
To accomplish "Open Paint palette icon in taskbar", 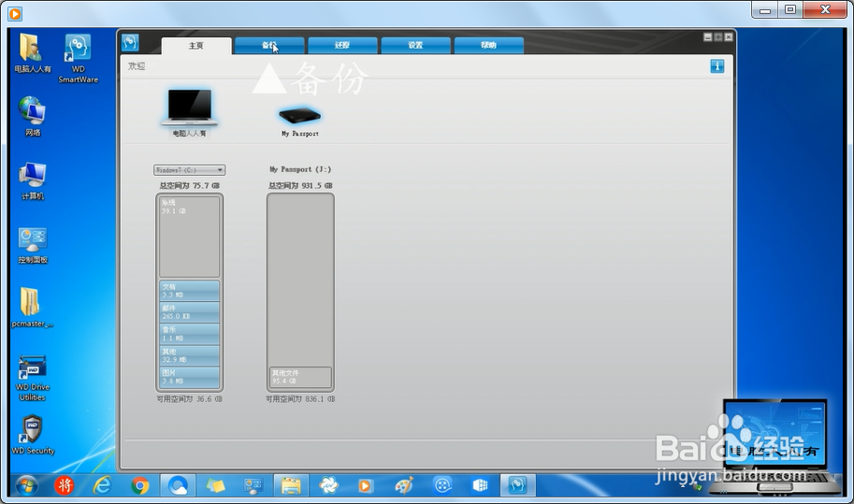I will pyautogui.click(x=403, y=485).
